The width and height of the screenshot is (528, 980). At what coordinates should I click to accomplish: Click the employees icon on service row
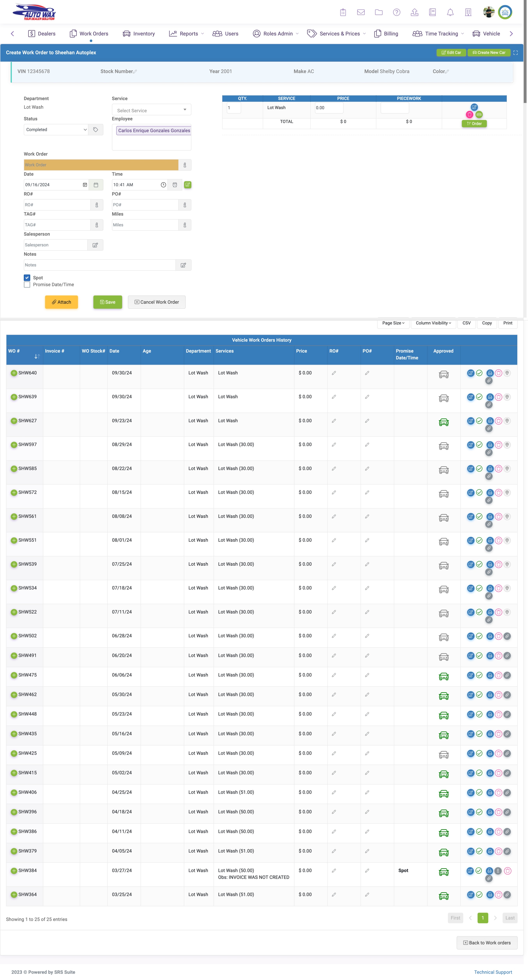pos(479,115)
